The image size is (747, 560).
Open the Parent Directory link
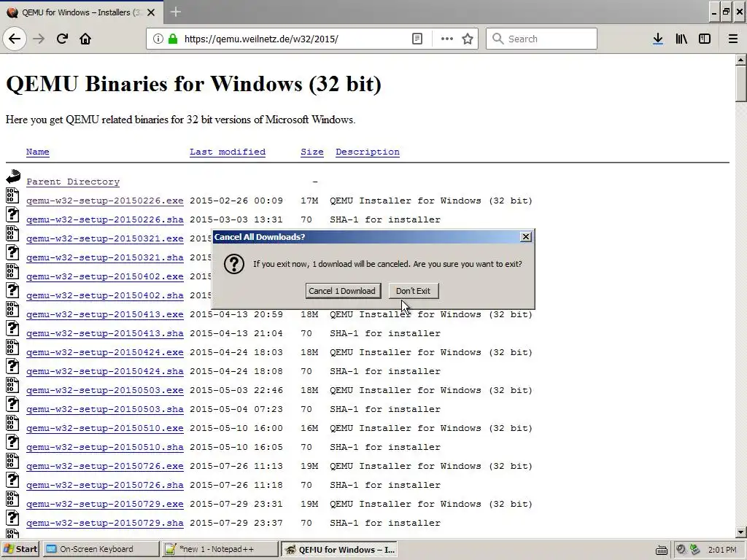pos(73,182)
